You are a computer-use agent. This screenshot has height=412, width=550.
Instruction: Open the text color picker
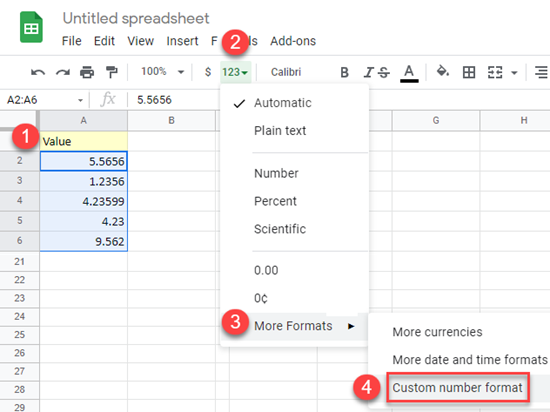(409, 73)
